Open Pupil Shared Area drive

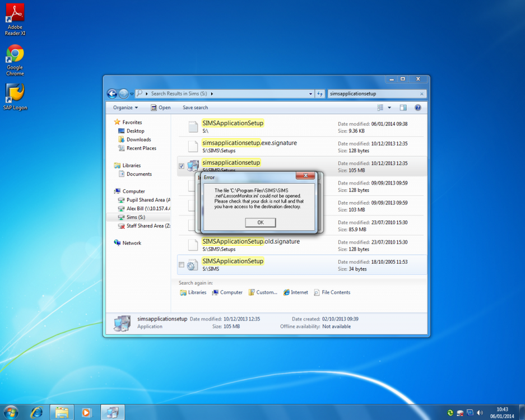[144, 200]
